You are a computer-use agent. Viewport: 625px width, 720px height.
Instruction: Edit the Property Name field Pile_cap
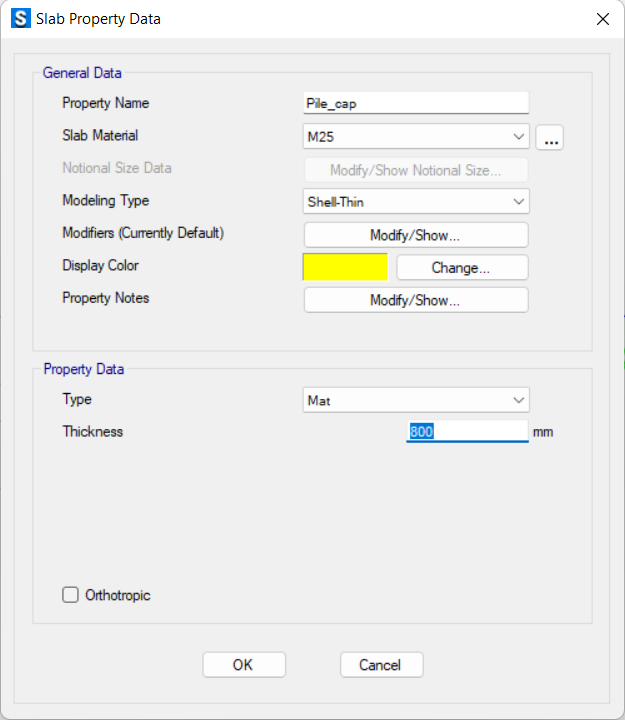(x=416, y=103)
